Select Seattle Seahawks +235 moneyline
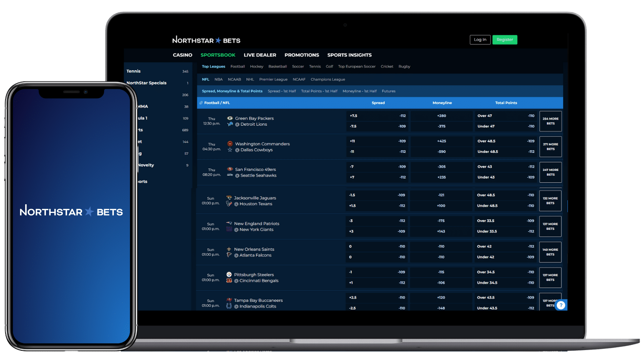The image size is (644, 363). click(x=441, y=177)
